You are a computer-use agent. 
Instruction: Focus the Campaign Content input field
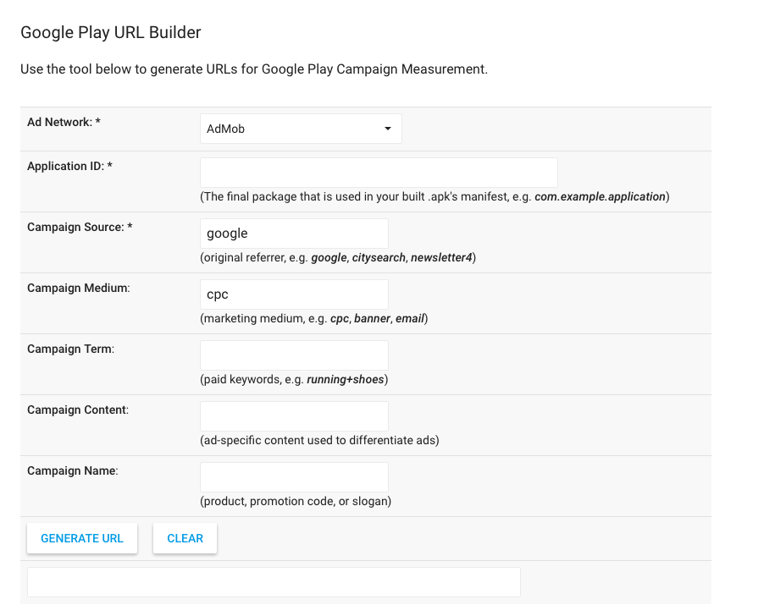coord(294,416)
